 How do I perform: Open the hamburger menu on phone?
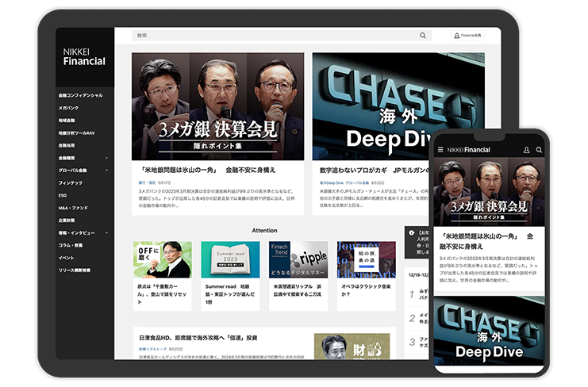(440, 149)
